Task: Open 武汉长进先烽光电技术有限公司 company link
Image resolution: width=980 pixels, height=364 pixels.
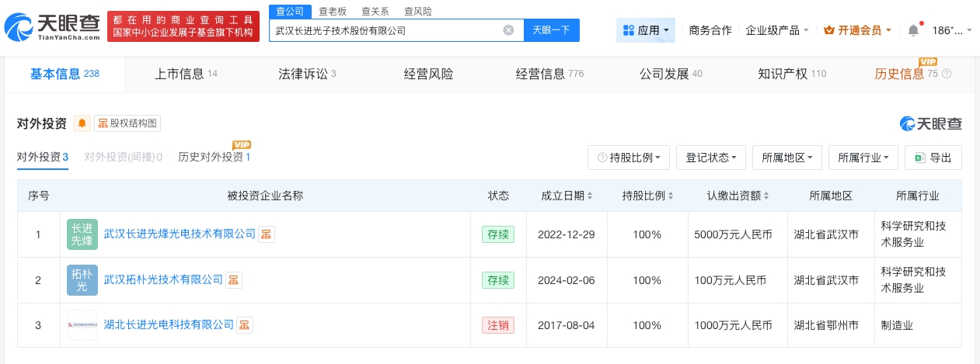Action: (x=180, y=234)
